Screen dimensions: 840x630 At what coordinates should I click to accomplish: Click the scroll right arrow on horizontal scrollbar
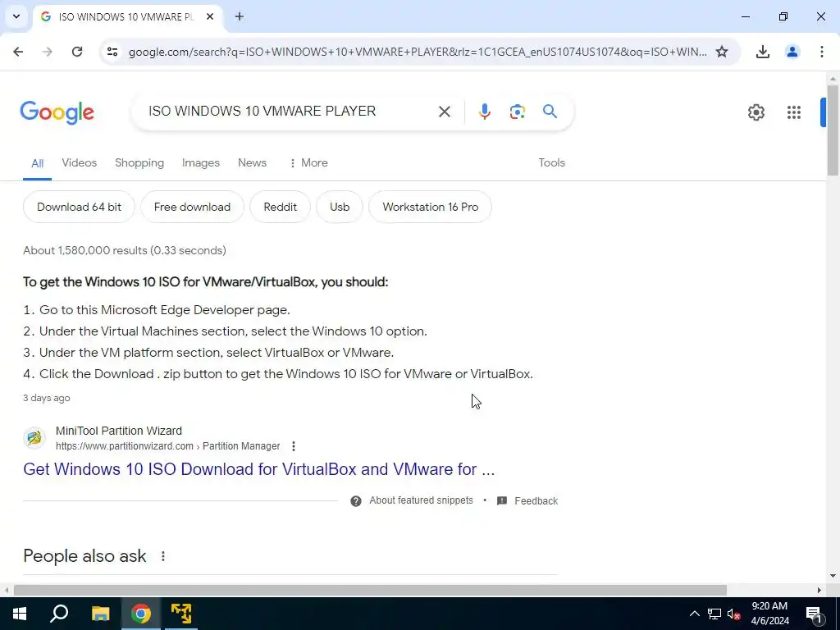(x=819, y=591)
